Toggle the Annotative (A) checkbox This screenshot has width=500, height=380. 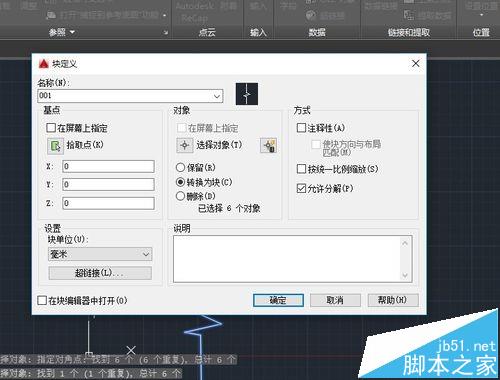pyautogui.click(x=301, y=128)
